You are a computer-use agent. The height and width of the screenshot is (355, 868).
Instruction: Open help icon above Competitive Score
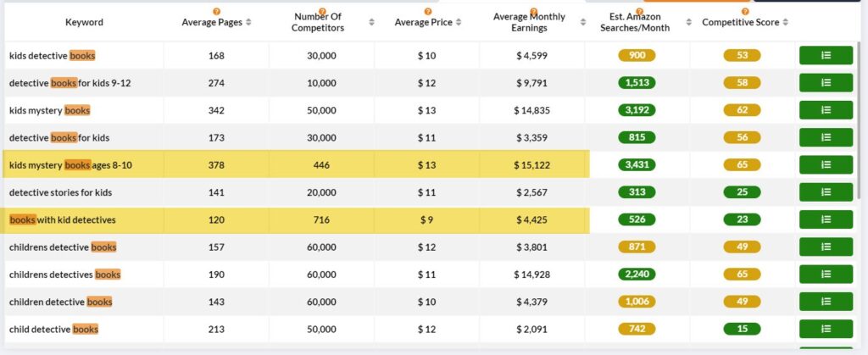[x=744, y=12]
